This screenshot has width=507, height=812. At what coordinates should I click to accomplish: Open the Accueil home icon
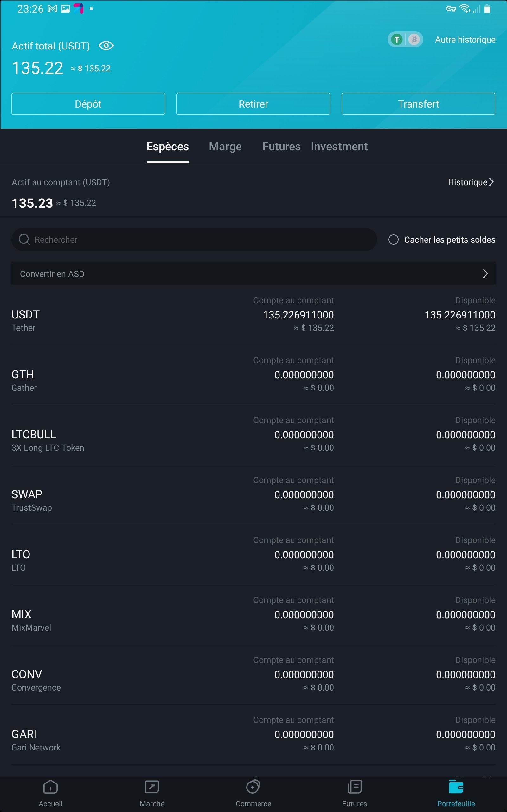50,787
